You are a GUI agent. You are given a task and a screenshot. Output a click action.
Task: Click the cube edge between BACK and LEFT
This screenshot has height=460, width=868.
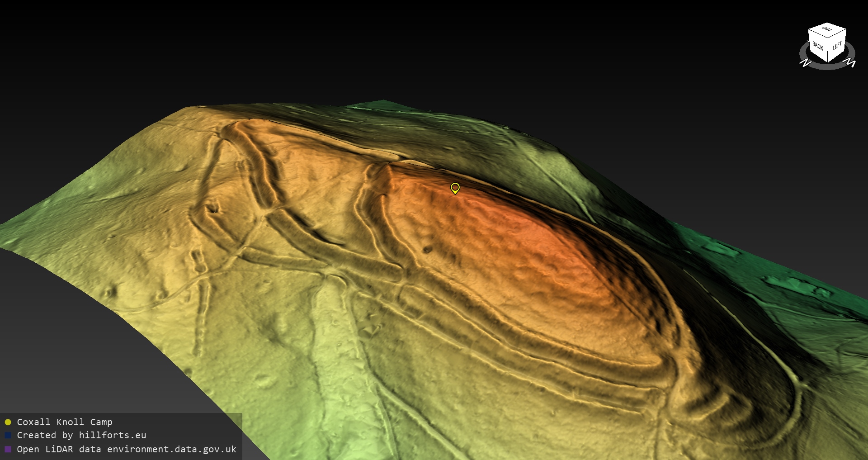[x=828, y=51]
